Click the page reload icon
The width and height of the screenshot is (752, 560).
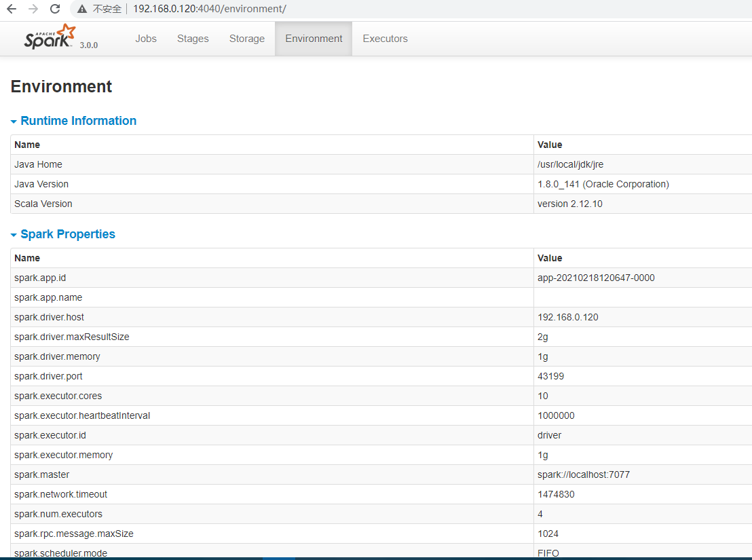[54, 10]
